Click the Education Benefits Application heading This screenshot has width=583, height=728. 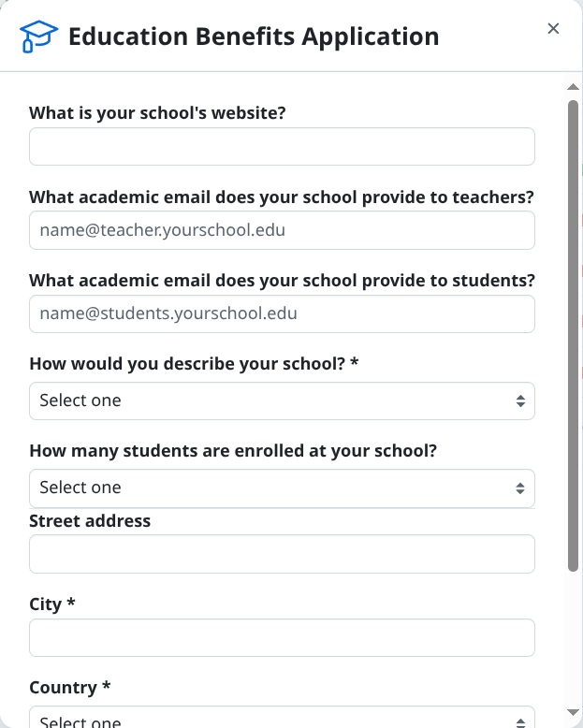254,37
